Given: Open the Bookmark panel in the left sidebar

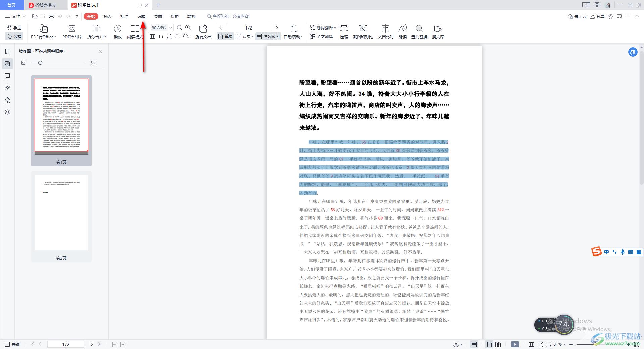Looking at the screenshot, I should tap(7, 52).
